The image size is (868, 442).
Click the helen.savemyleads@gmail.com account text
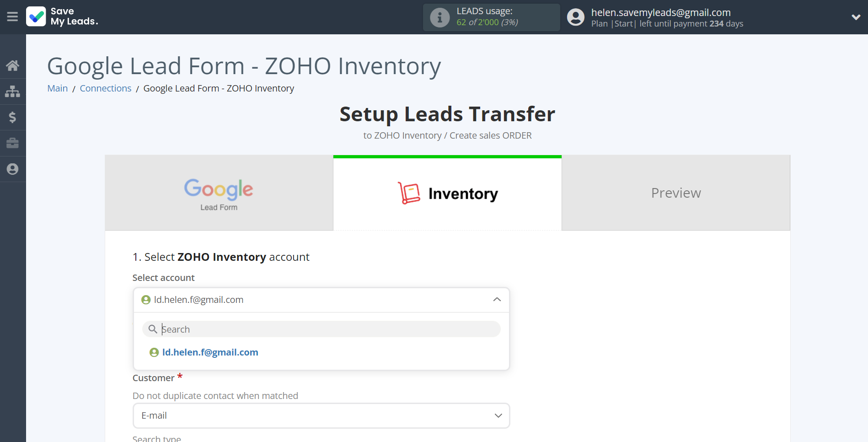[660, 12]
